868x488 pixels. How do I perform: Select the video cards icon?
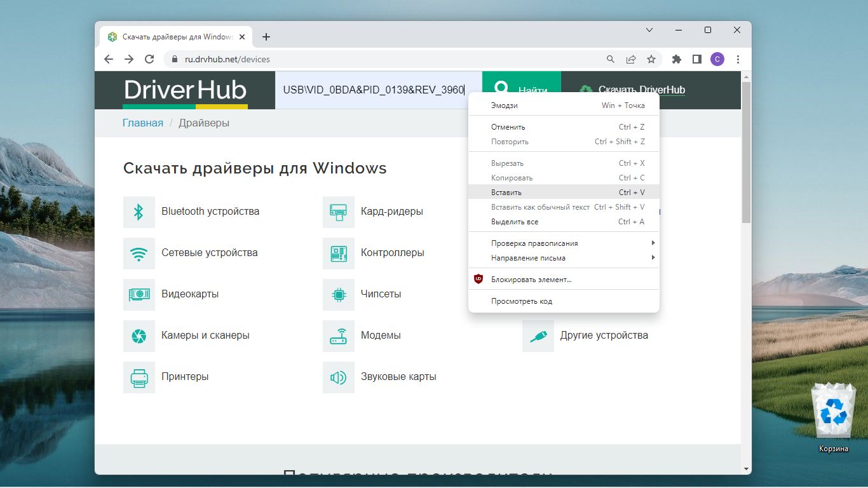coord(139,294)
